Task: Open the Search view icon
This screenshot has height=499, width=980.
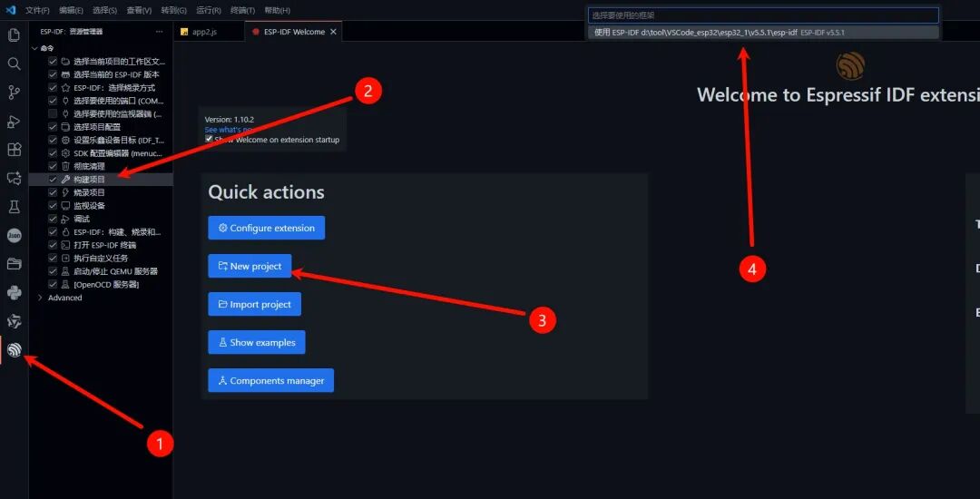Action: tap(14, 64)
